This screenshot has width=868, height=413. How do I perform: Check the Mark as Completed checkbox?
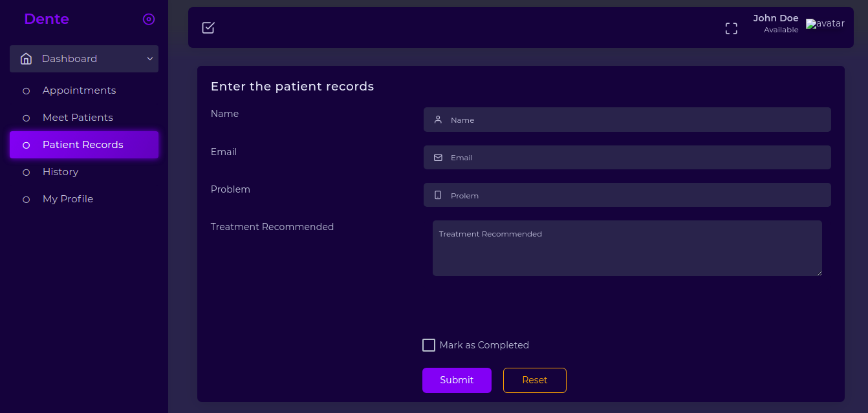coord(429,345)
